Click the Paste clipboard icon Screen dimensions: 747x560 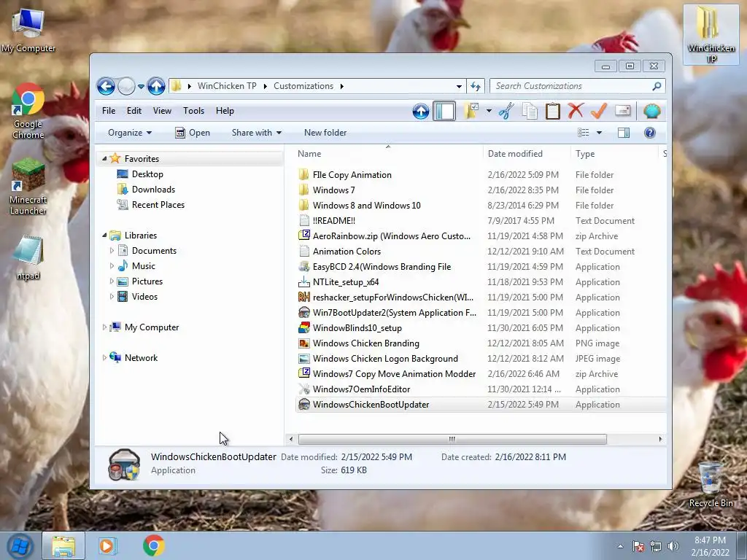(553, 111)
